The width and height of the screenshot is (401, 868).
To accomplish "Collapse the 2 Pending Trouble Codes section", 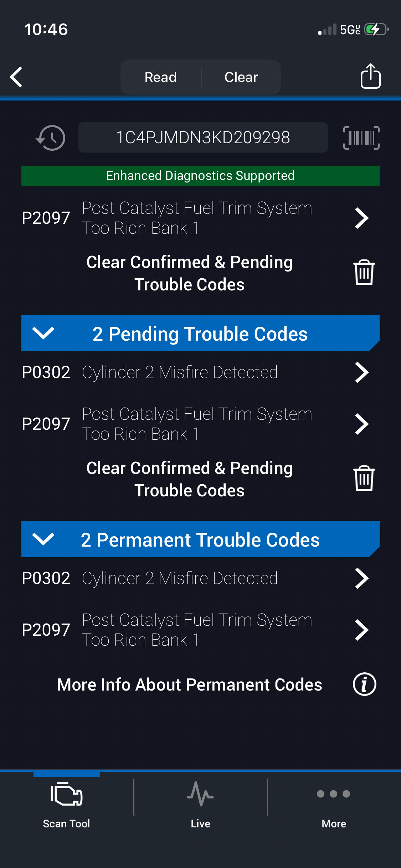I will [x=43, y=334].
